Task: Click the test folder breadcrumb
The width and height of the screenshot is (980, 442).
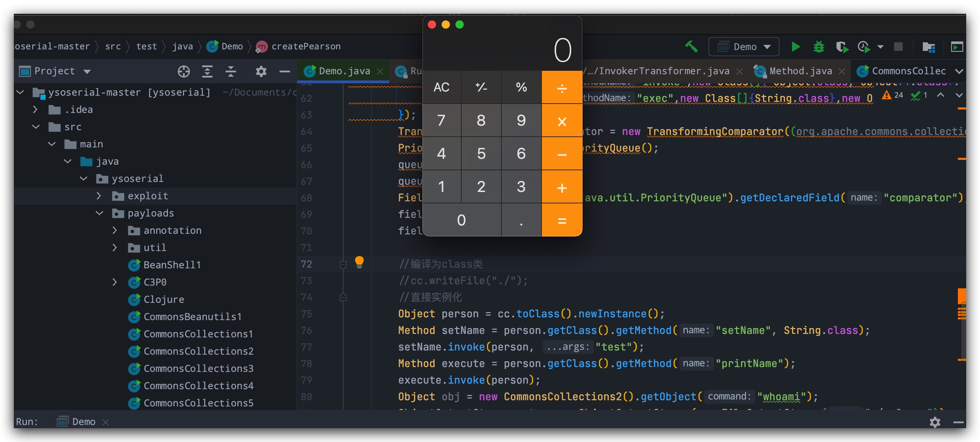Action: point(147,46)
